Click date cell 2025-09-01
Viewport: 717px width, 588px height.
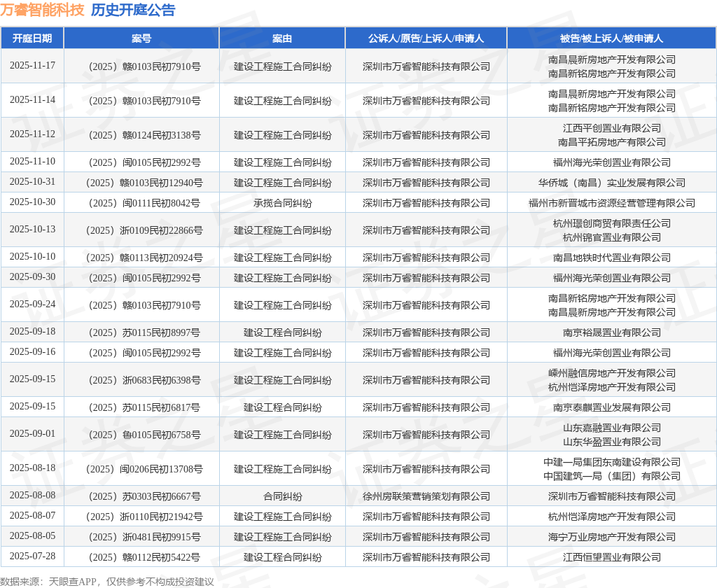(32, 433)
